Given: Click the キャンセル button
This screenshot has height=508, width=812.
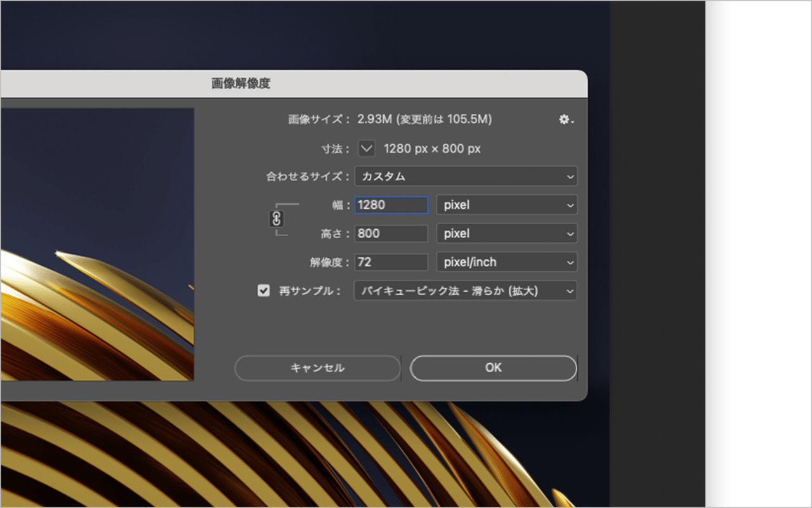Looking at the screenshot, I should tap(317, 368).
